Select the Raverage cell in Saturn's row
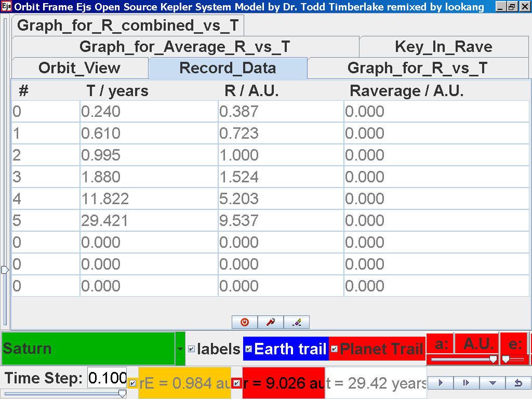 pos(436,221)
